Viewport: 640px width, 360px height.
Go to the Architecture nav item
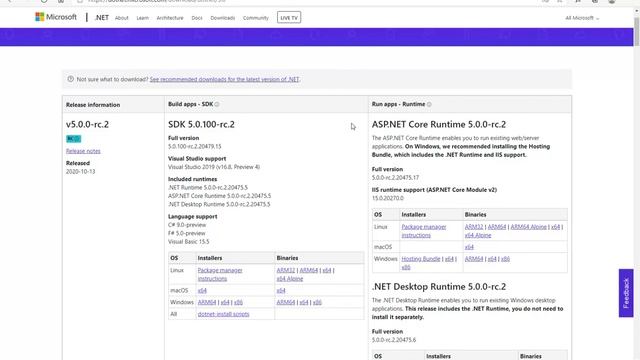(170, 18)
